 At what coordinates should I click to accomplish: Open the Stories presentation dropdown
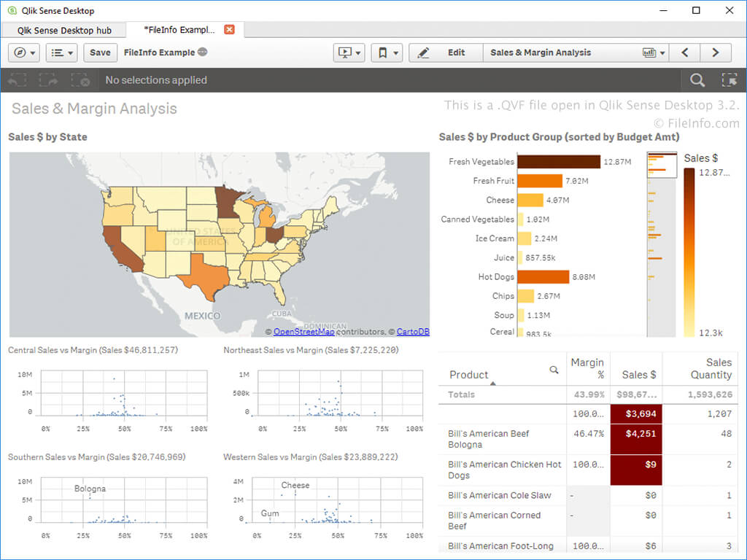[349, 52]
